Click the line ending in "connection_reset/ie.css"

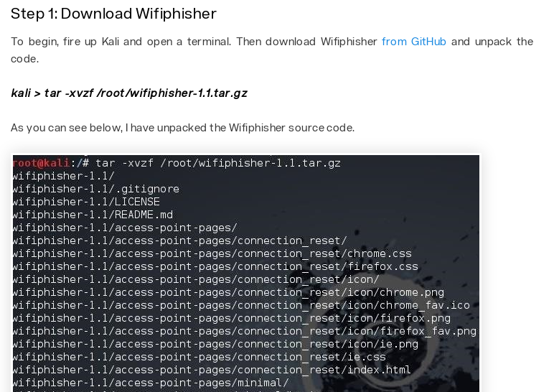pos(199,357)
